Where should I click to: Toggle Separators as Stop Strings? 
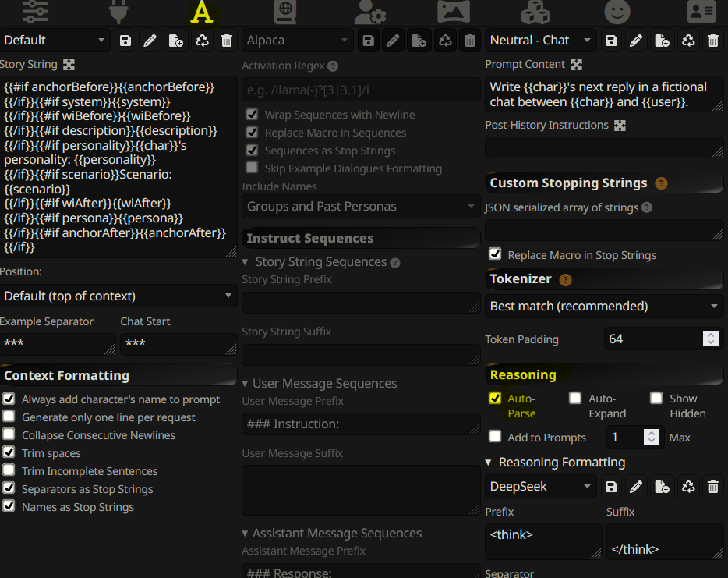click(9, 488)
